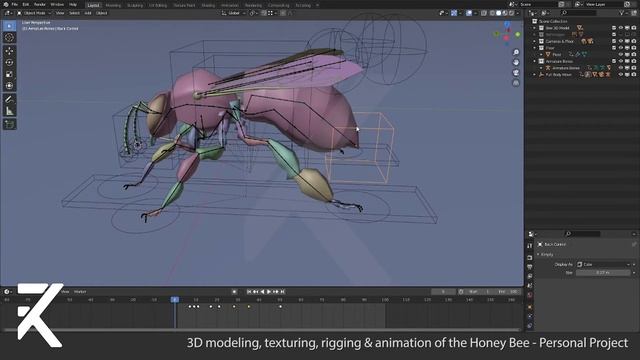This screenshot has width=640, height=360.
Task: Toggle eye for Armature Bones collection
Action: (x=621, y=61)
